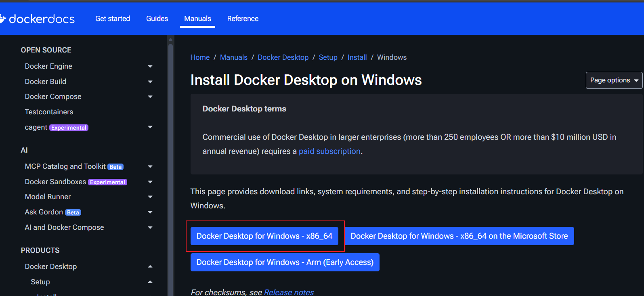The height and width of the screenshot is (296, 644).
Task: Go to Install breadcrumb
Action: pyautogui.click(x=357, y=57)
